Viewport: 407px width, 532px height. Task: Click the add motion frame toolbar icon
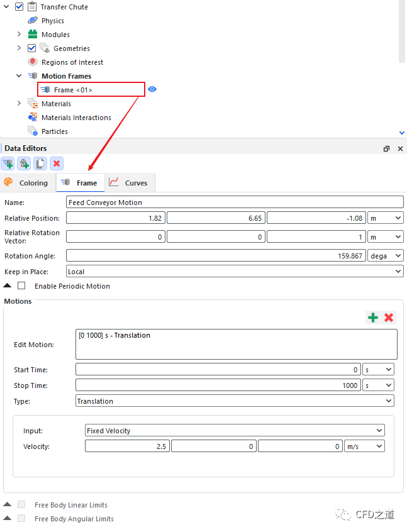point(8,164)
